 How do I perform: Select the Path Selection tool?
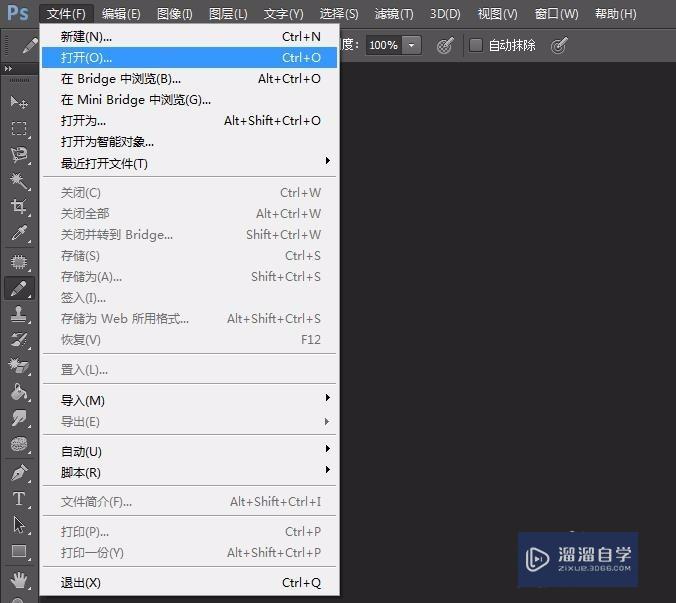pyautogui.click(x=19, y=525)
